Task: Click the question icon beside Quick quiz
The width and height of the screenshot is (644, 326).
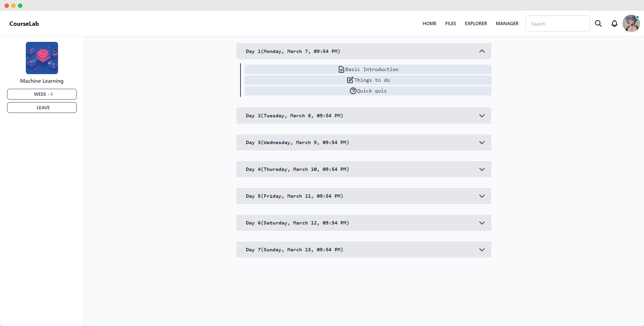Action: pyautogui.click(x=353, y=91)
